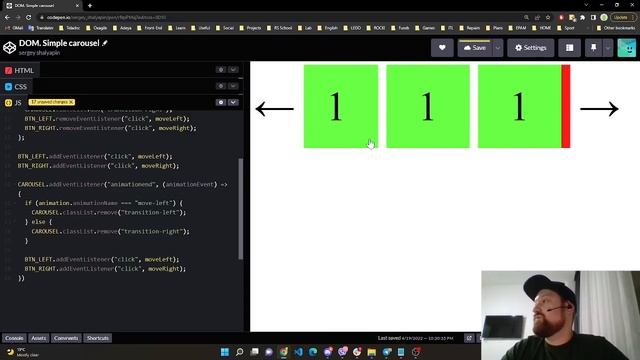Show keyboard Shortcuts
Screen dimensions: 640x360
click(98, 338)
